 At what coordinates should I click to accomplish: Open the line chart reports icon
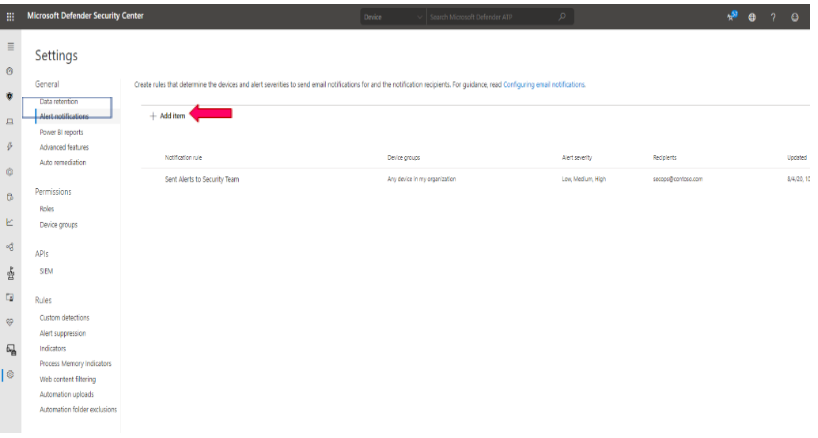[10, 222]
